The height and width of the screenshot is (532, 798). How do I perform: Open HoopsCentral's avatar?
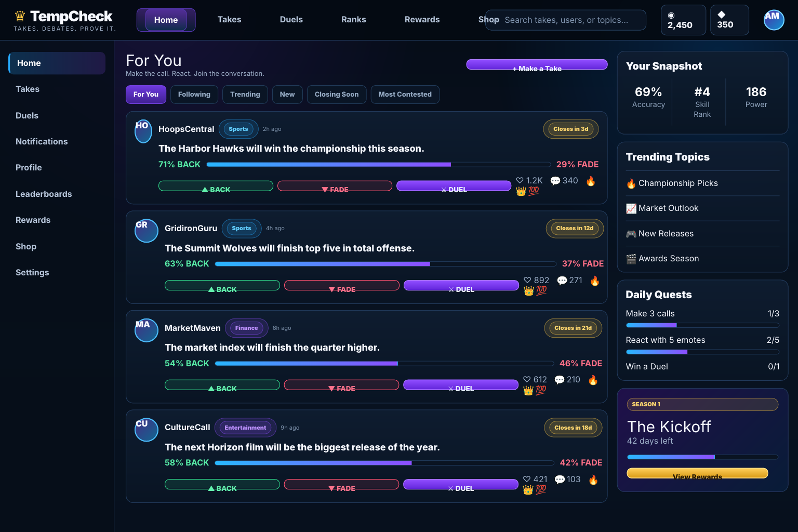coord(143,131)
